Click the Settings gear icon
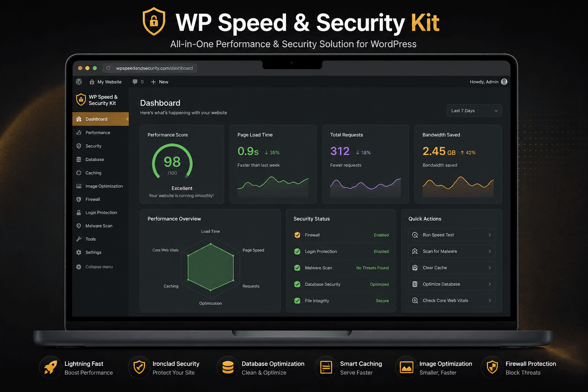 click(79, 252)
